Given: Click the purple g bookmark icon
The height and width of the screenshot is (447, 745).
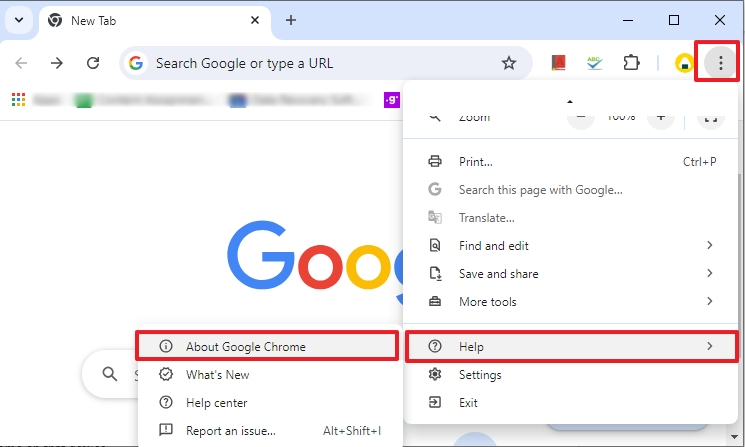Looking at the screenshot, I should (392, 100).
